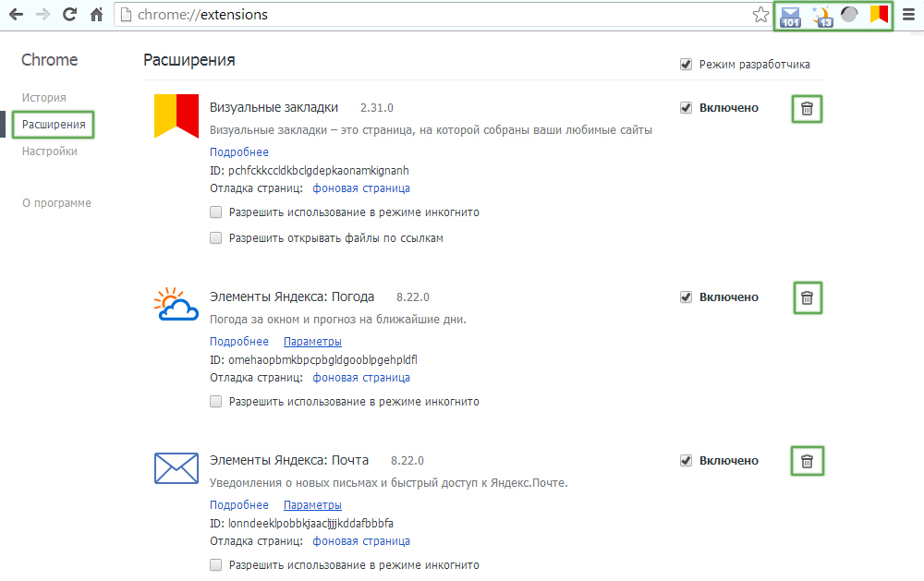Open Подробнее for Визуальные закладки
924x581 pixels.
239,152
